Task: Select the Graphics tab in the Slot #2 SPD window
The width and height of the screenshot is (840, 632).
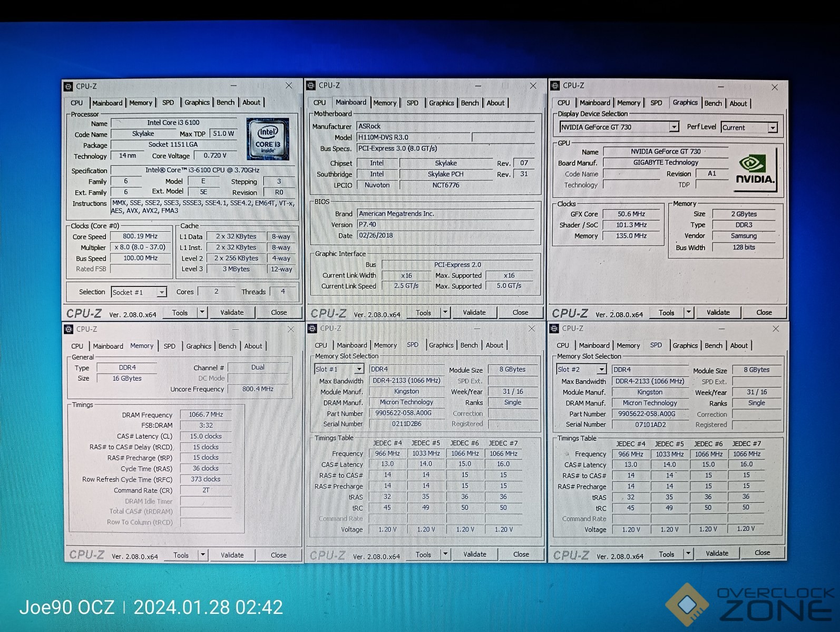Action: coord(685,346)
